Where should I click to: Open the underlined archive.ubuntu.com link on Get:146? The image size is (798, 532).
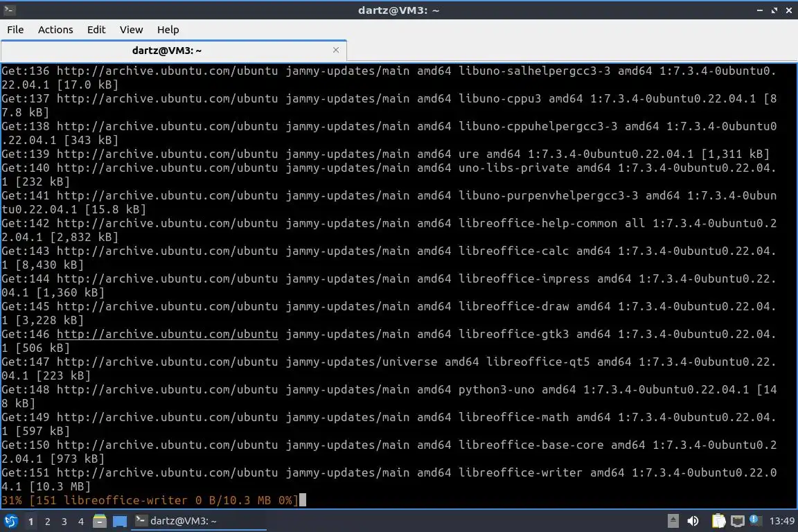click(x=168, y=334)
